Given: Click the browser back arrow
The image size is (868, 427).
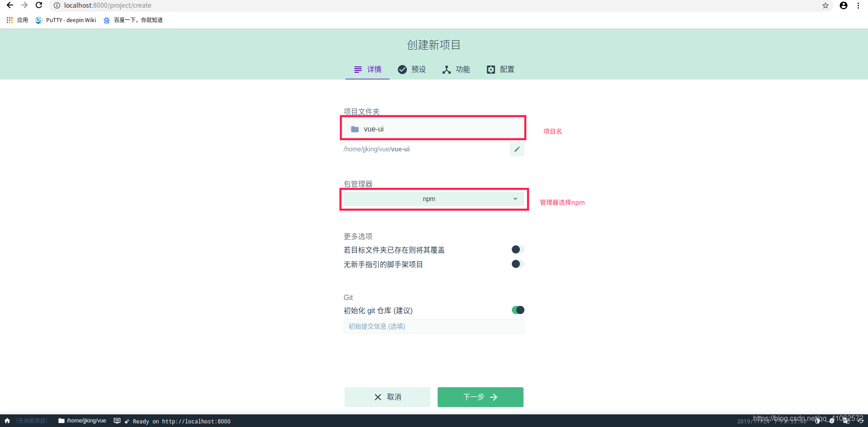Looking at the screenshot, I should point(10,5).
